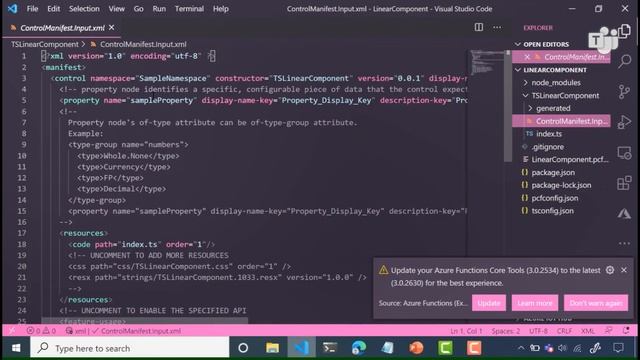Open .gitignore in Explorer
Viewport: 640px width, 360px height.
pyautogui.click(x=547, y=147)
